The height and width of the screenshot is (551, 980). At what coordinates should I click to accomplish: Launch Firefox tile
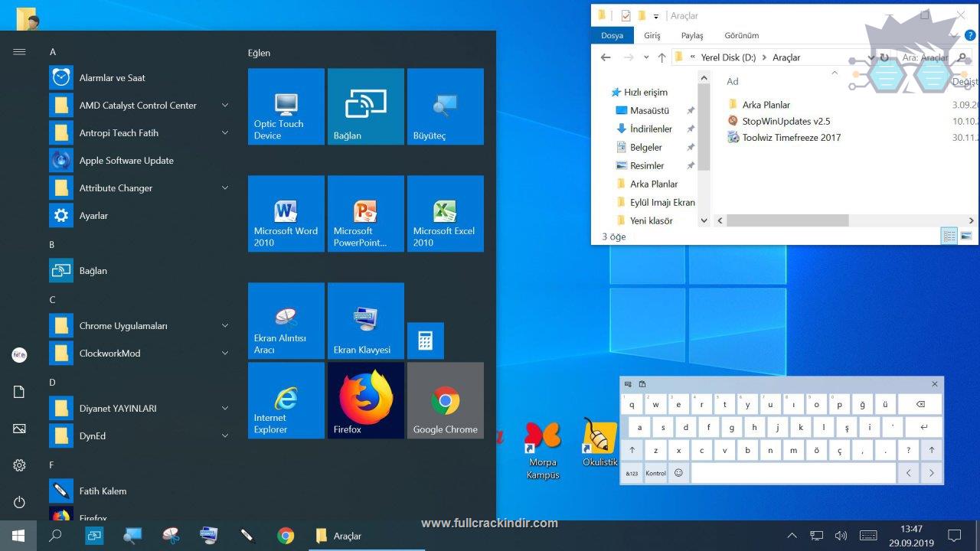[x=366, y=400]
